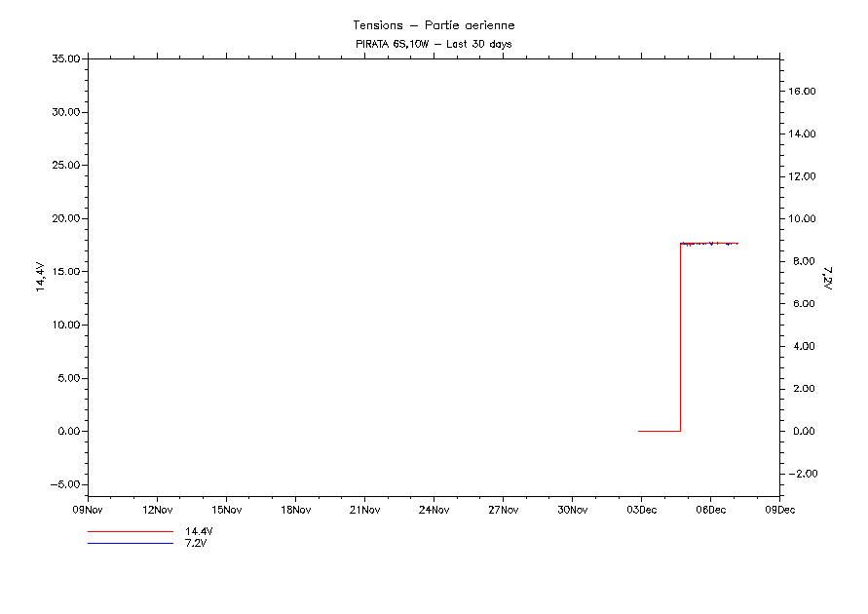Viewport: 868px width, 614px height.
Task: Select the 30Nov date tick label
Action: [572, 509]
